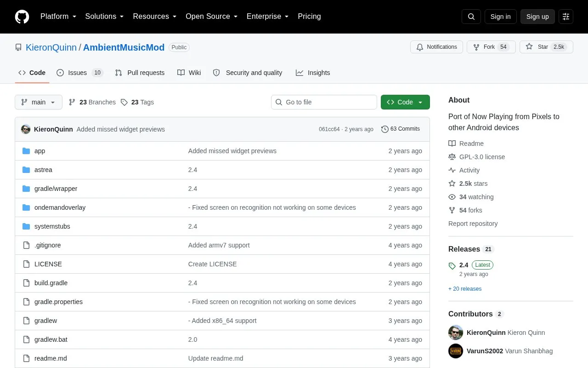Click the Notifications button
The image size is (588, 368).
click(x=436, y=47)
